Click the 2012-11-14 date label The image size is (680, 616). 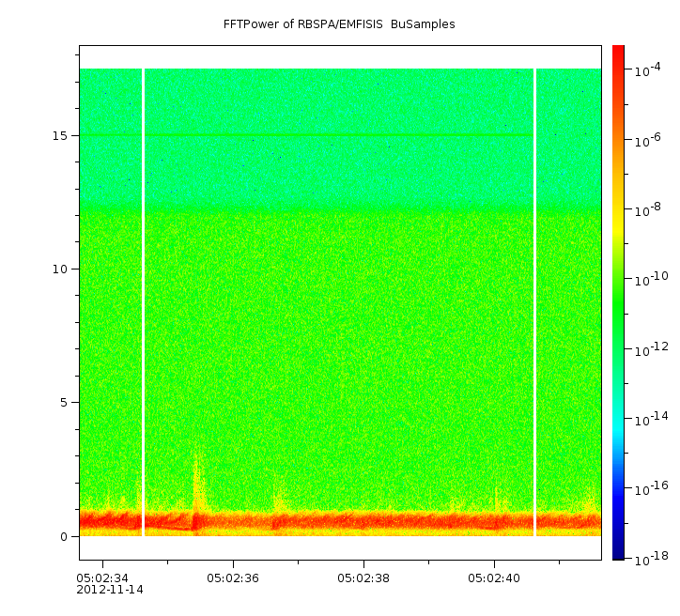click(x=110, y=590)
